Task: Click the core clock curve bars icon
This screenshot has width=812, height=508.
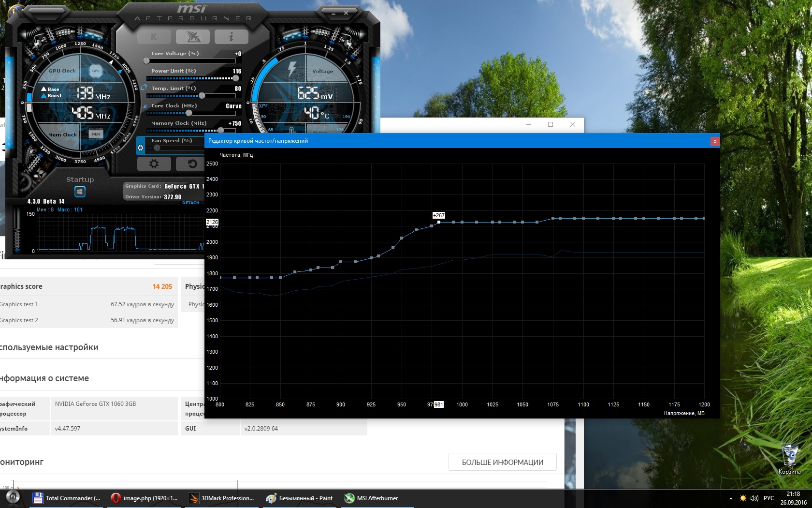Action: tap(145, 106)
